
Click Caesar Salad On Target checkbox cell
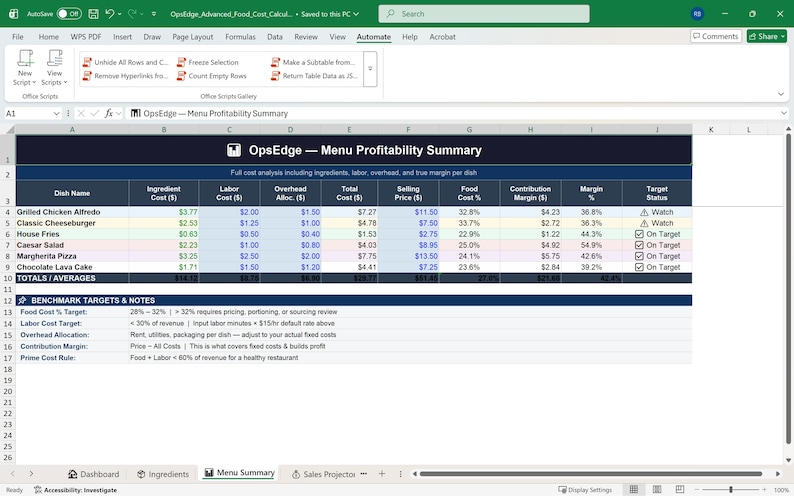tap(657, 245)
